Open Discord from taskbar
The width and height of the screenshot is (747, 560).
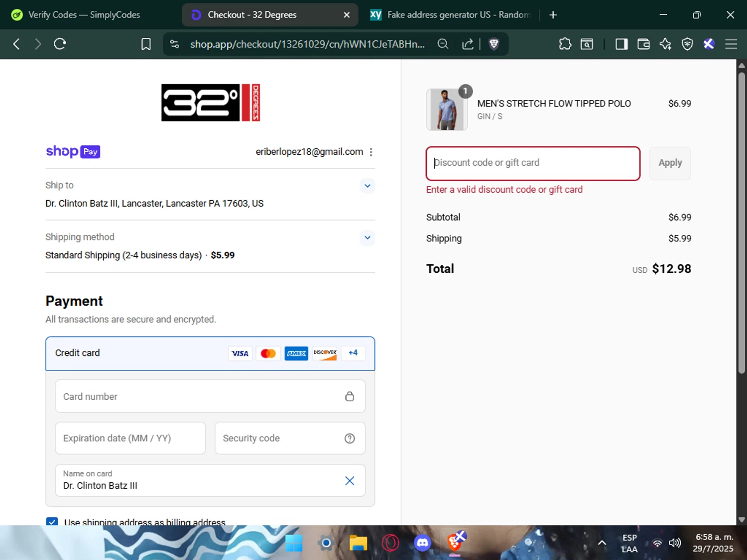click(x=422, y=543)
